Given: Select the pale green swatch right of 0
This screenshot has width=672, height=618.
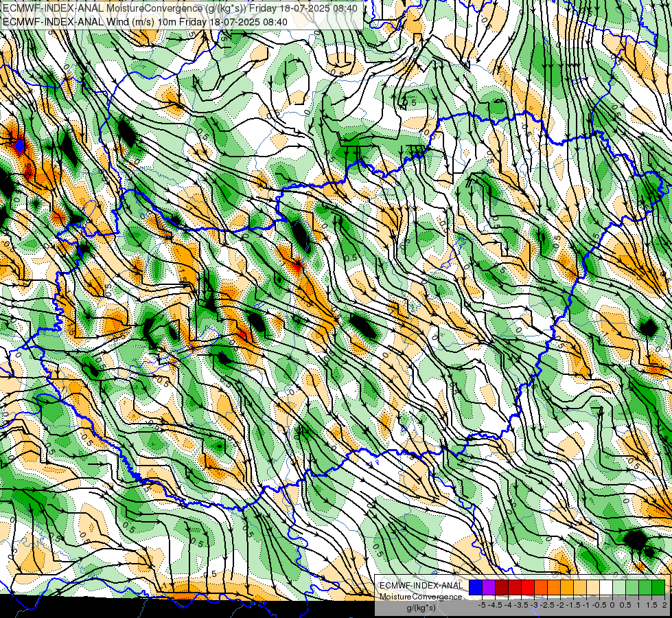Looking at the screenshot, I should point(619,587).
